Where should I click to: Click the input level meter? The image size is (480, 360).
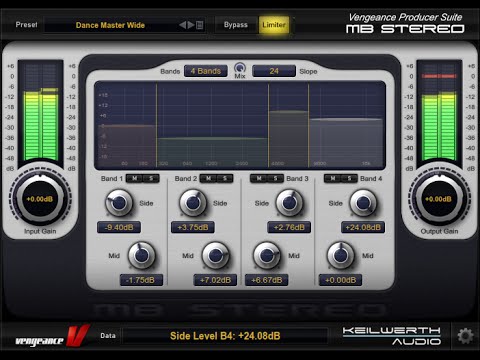pos(40,113)
